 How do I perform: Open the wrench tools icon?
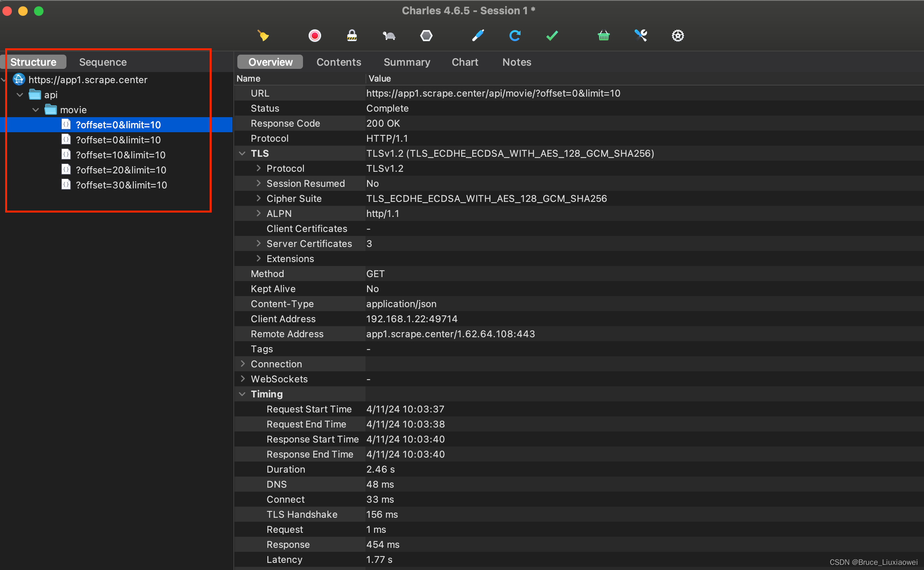641,36
